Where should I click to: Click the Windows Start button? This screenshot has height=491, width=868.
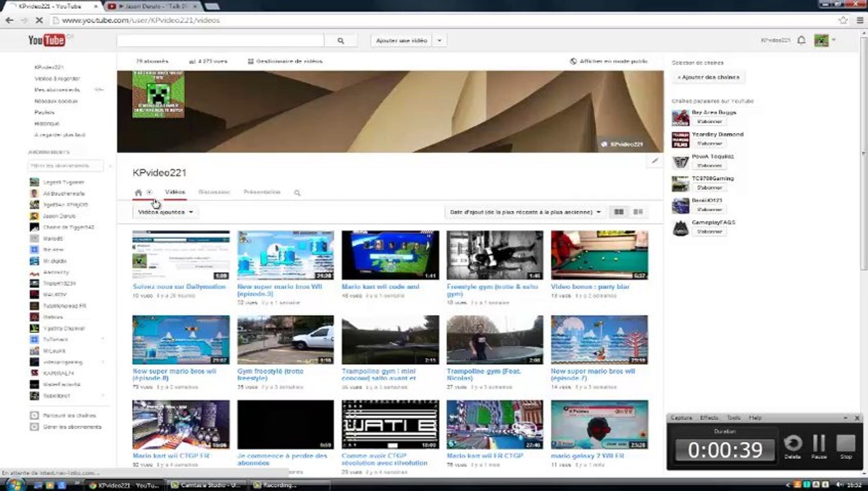(x=14, y=485)
